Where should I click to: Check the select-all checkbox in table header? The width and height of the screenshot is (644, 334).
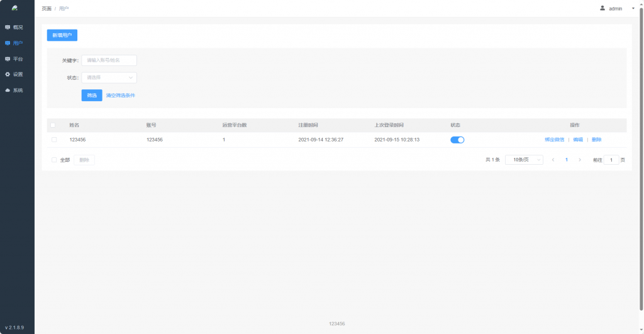pos(53,125)
